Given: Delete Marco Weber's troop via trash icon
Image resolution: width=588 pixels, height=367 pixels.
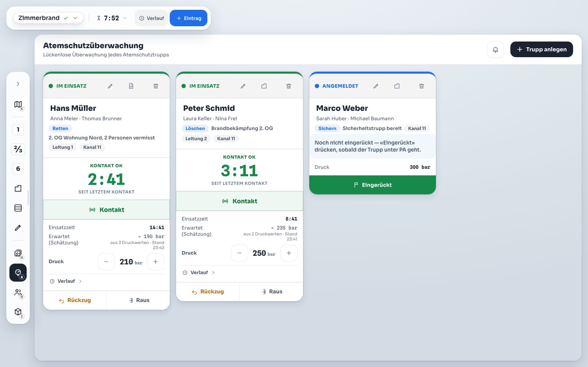Looking at the screenshot, I should tap(421, 86).
